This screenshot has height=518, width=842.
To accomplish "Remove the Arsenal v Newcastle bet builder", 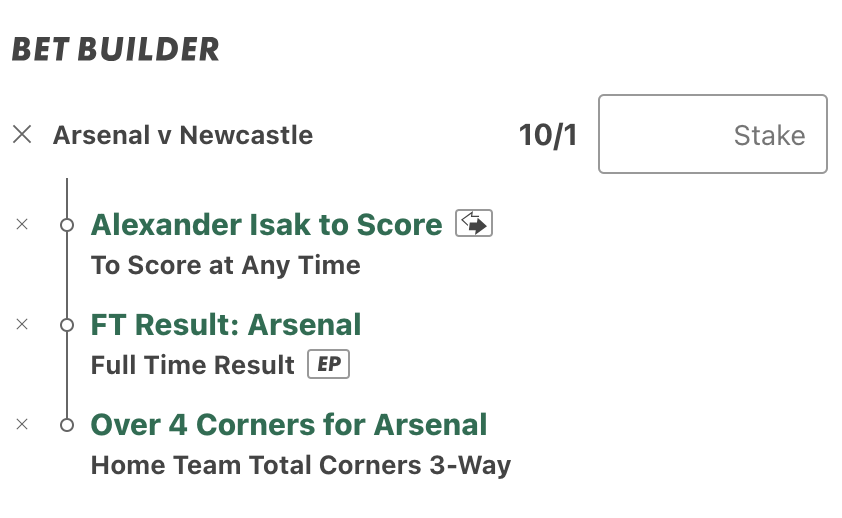I will coord(22,134).
